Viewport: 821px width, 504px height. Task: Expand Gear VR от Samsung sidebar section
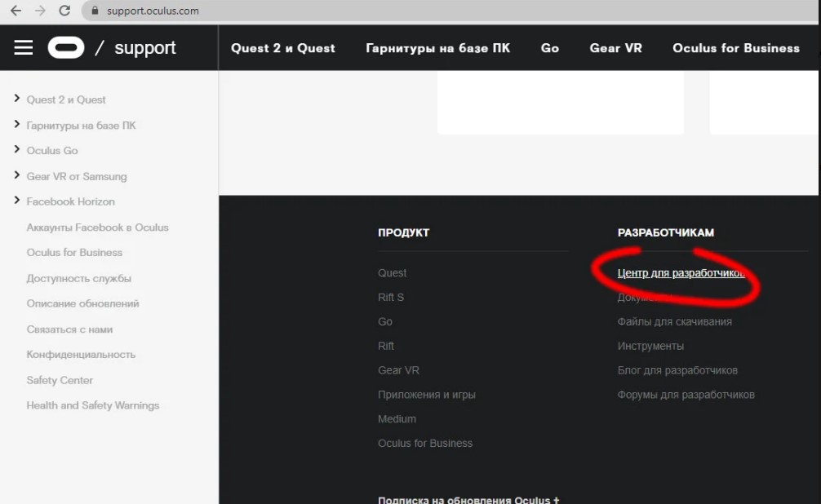[17, 175]
